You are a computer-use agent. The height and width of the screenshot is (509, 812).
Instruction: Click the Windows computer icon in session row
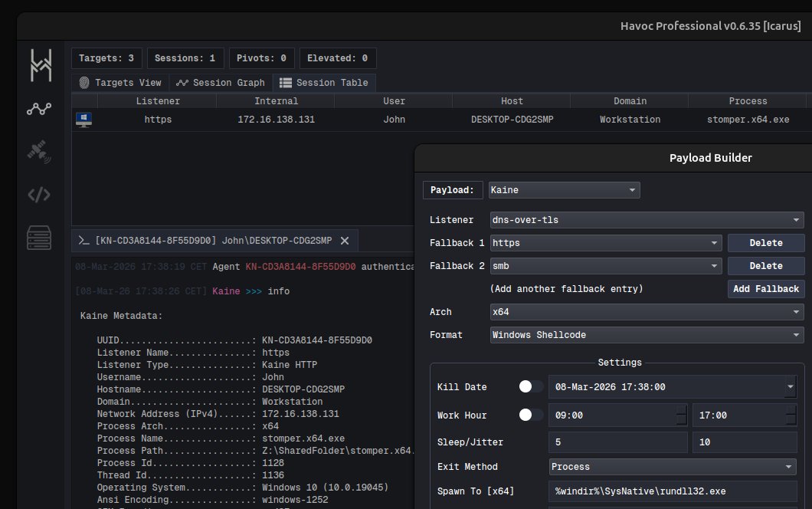pos(84,120)
